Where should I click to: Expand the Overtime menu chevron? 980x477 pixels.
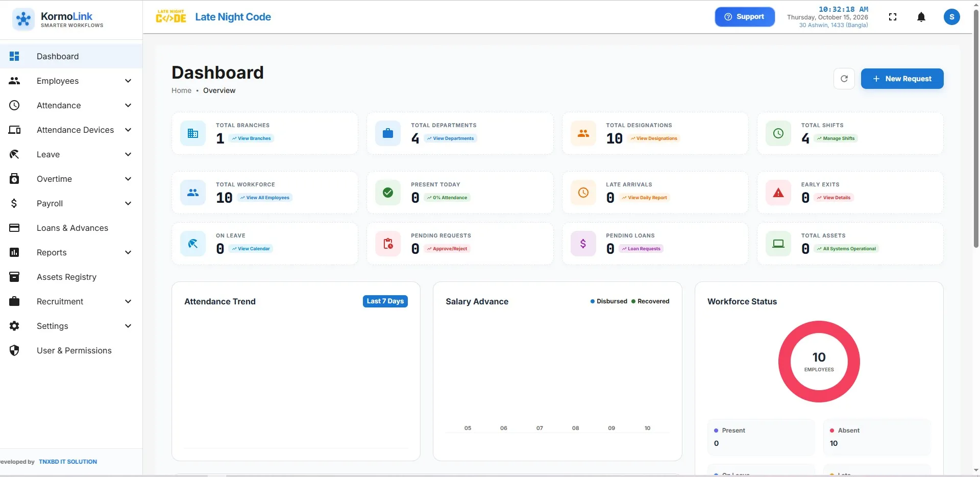coord(128,179)
